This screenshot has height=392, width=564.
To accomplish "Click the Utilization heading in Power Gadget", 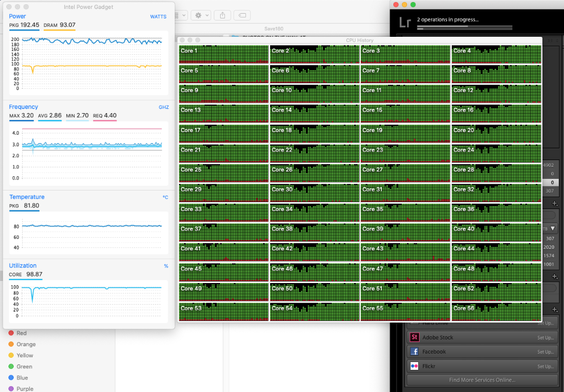I will coord(23,266).
